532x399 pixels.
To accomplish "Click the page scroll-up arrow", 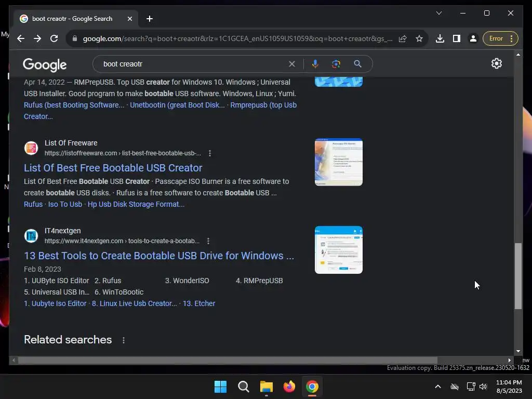I will (518, 55).
